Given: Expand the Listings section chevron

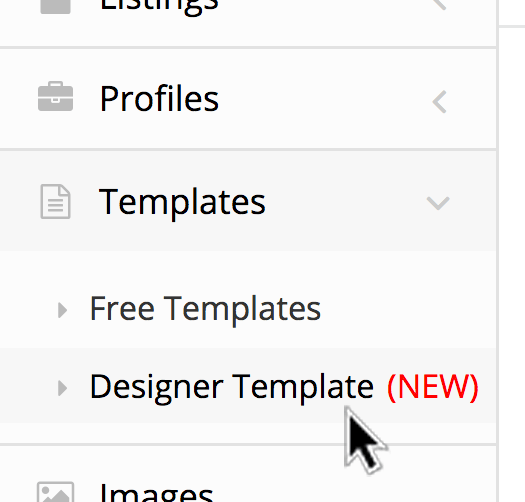Looking at the screenshot, I should coord(439,4).
